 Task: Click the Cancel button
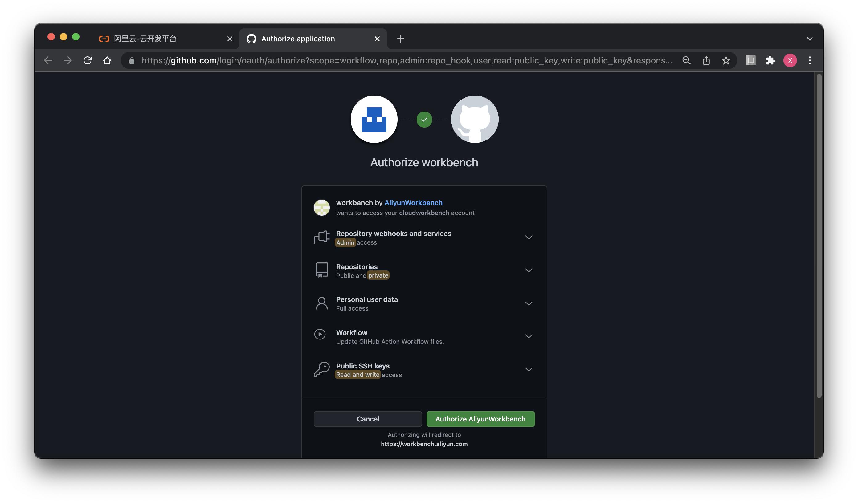click(368, 419)
